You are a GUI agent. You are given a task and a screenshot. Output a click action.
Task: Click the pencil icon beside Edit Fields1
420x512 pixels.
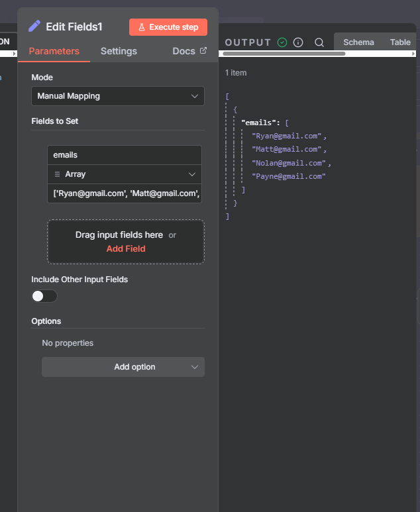(x=34, y=26)
